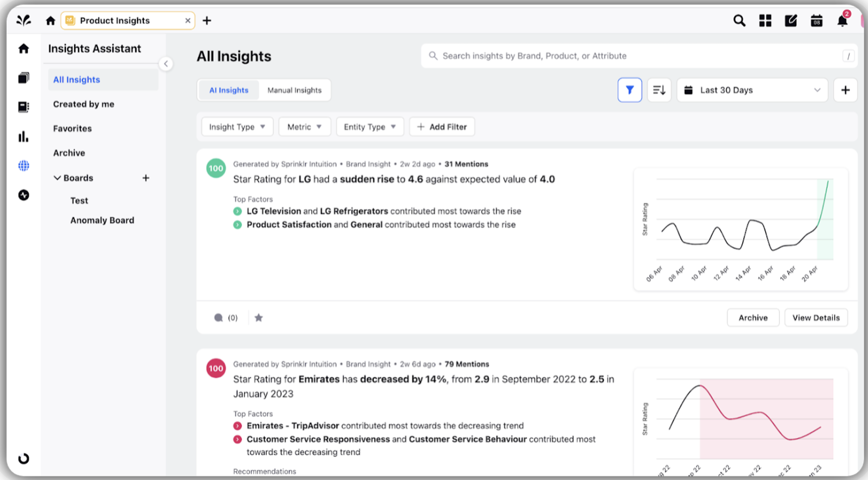The image size is (868, 480).
Task: Click Customer Service Responsiveness factor bullet icon
Action: (237, 439)
